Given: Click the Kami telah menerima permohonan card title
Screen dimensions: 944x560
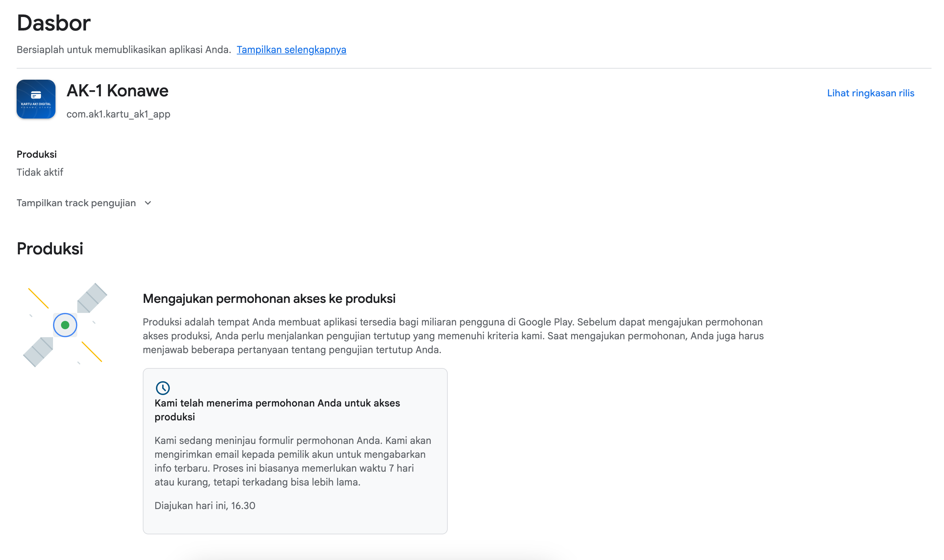Looking at the screenshot, I should [x=277, y=410].
